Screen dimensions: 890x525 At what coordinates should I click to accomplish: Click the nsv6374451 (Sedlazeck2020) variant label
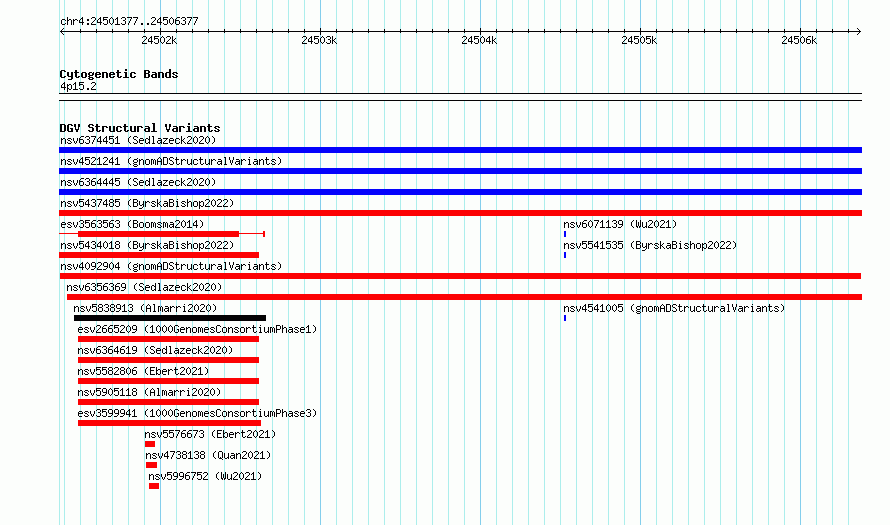coord(138,140)
